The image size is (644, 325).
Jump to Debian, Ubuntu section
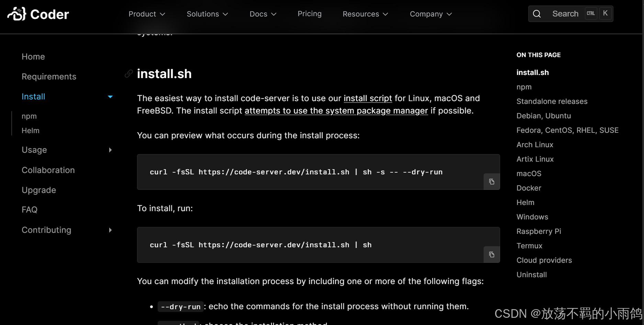point(544,116)
